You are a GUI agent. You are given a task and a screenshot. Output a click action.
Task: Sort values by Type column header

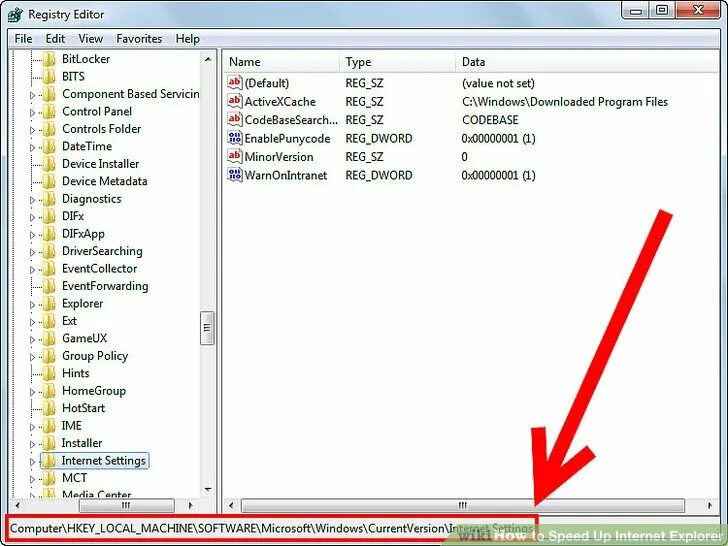397,62
